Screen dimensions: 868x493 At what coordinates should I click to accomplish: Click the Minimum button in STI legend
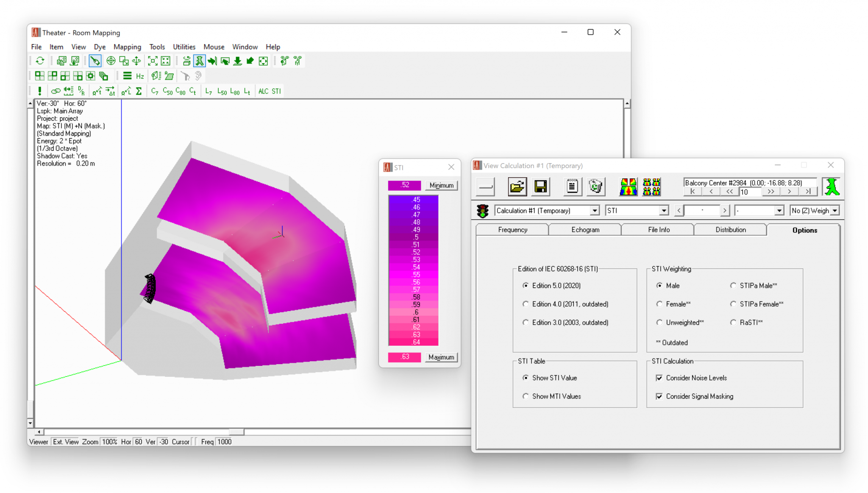(x=441, y=185)
